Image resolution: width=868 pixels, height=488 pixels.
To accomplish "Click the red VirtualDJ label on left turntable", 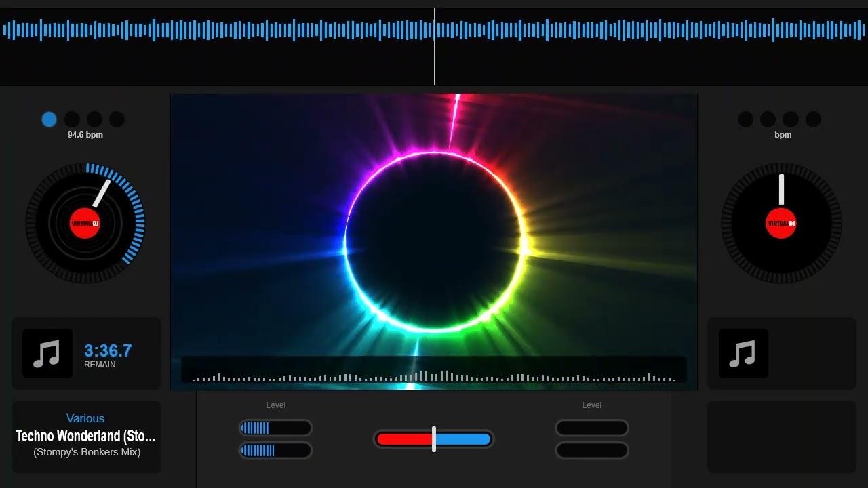I will (85, 223).
